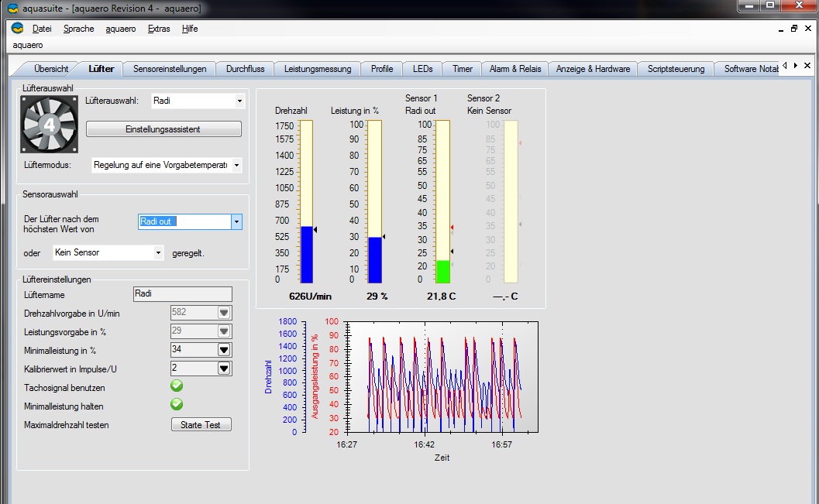
Task: Click the Lüftername text field
Action: click(x=182, y=293)
